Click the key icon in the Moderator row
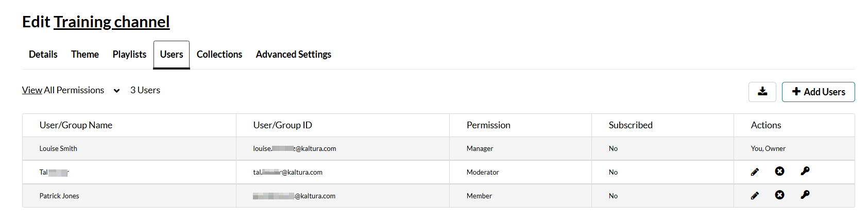868x221 pixels. click(805, 171)
